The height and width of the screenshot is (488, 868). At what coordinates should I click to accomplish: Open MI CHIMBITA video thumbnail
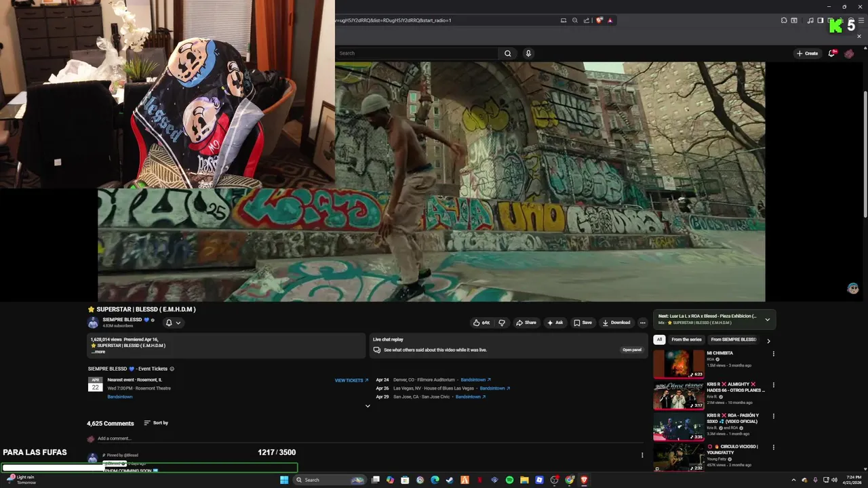[679, 364]
